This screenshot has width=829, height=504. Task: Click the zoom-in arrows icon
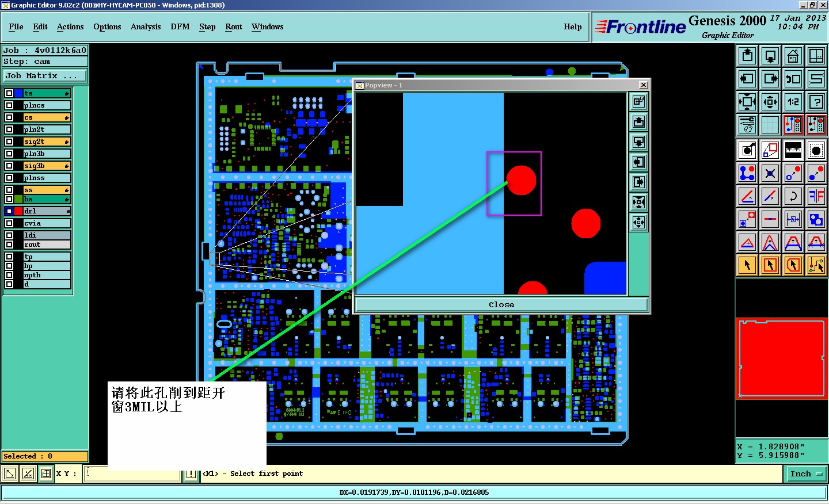tap(747, 102)
